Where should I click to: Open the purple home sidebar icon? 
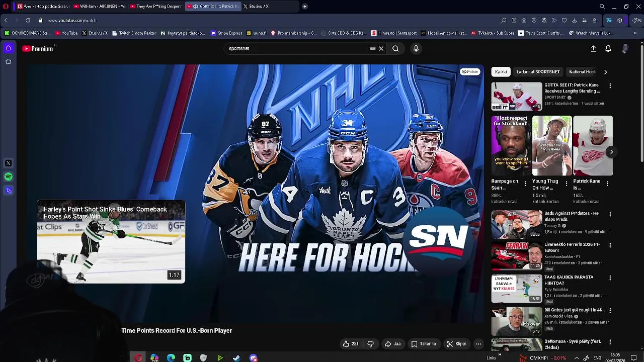8,48
